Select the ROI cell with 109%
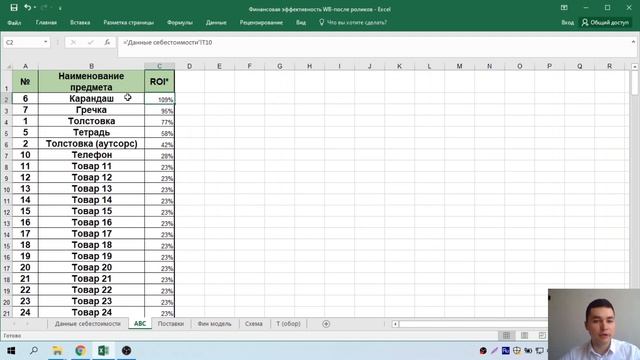 point(159,99)
